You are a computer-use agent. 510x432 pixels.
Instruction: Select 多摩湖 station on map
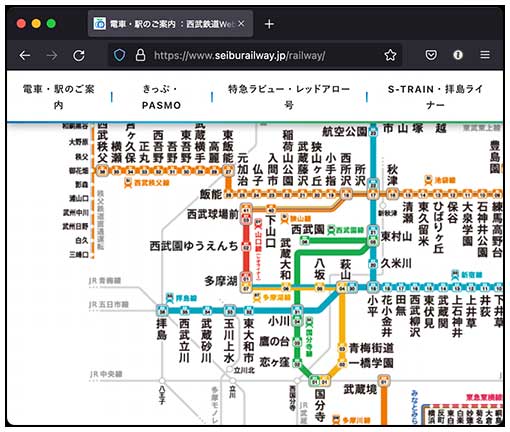(221, 281)
